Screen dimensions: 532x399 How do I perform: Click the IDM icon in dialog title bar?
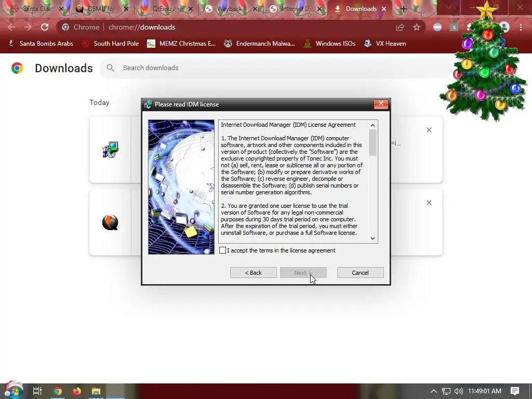click(x=148, y=104)
